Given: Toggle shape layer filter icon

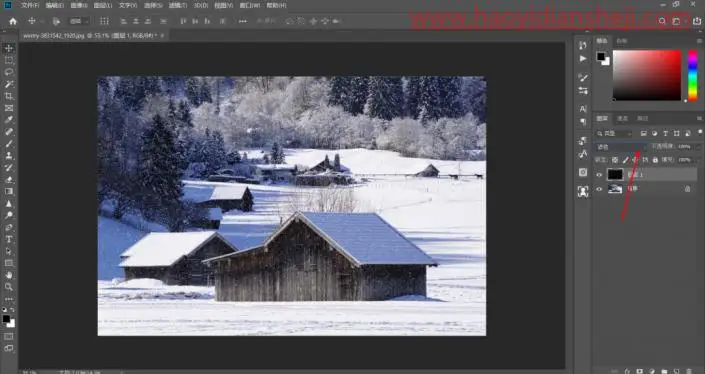Looking at the screenshot, I should click(x=677, y=134).
